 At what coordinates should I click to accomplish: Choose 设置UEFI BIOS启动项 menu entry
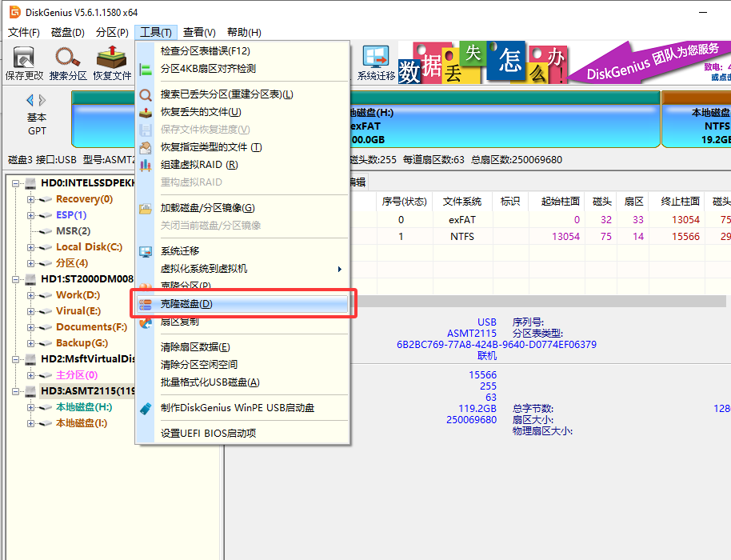coord(242,433)
